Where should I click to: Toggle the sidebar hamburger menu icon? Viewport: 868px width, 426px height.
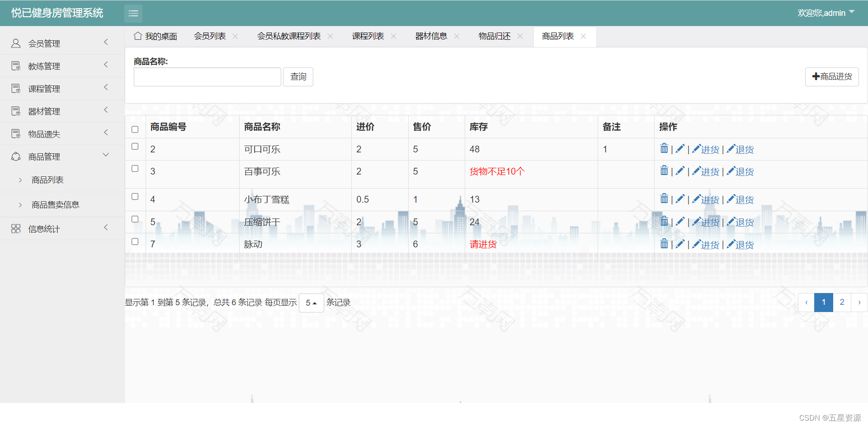tap(133, 14)
